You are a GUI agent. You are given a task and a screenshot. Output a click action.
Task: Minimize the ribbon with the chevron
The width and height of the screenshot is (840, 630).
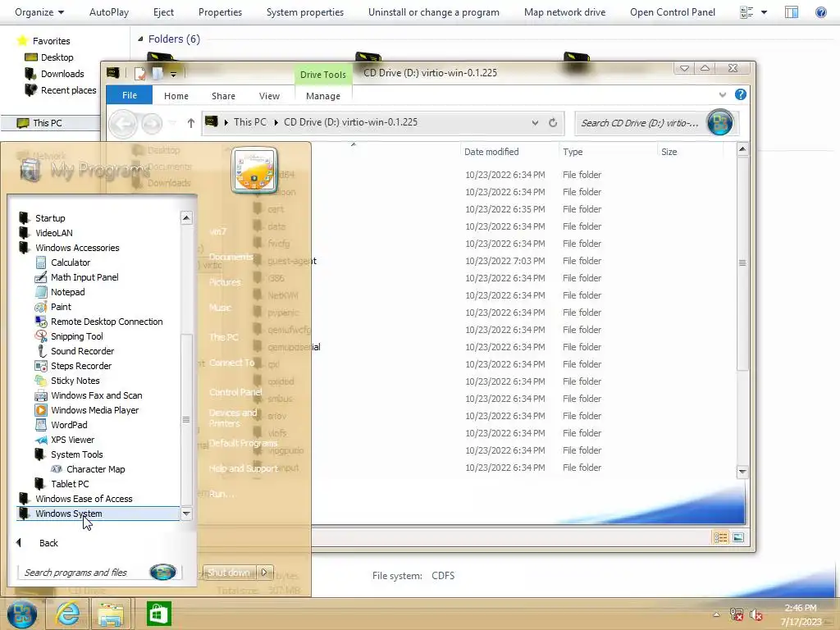[x=723, y=95]
